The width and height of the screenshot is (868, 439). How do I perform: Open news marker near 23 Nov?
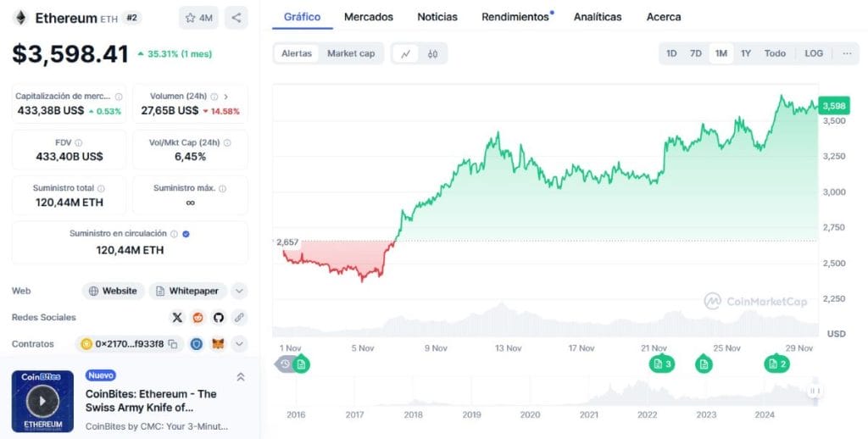[x=704, y=364]
